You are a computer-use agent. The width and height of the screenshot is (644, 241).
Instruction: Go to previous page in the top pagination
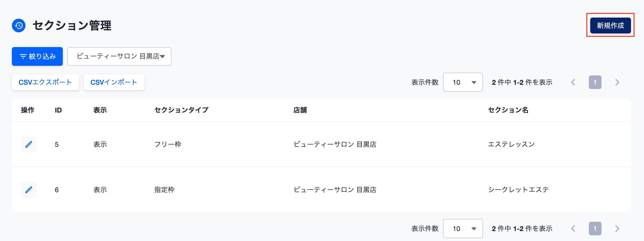tap(573, 82)
